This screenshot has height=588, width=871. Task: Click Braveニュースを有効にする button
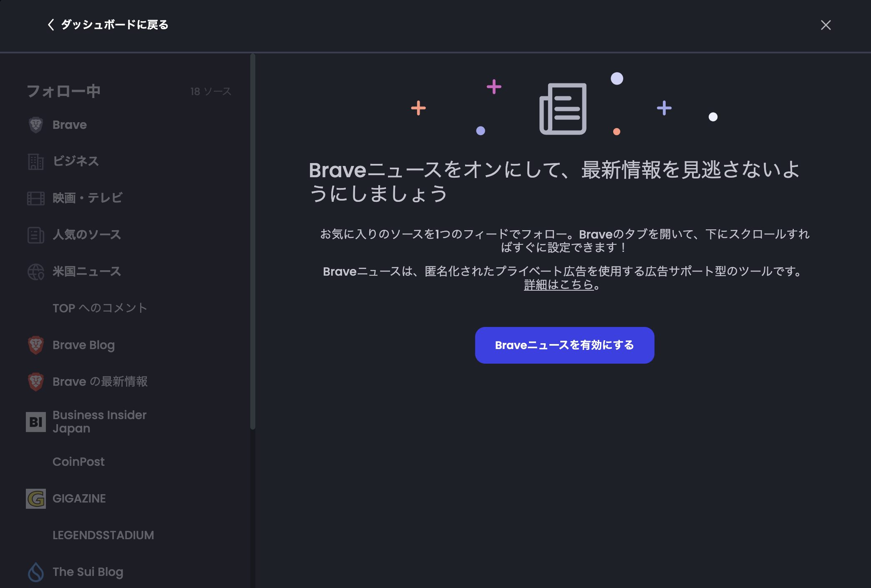pyautogui.click(x=564, y=345)
